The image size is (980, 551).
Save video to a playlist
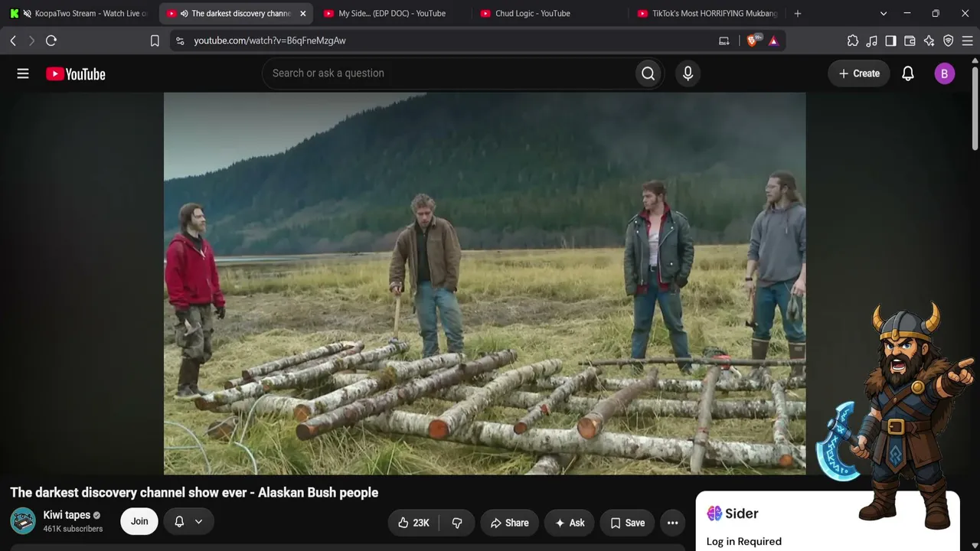click(627, 523)
